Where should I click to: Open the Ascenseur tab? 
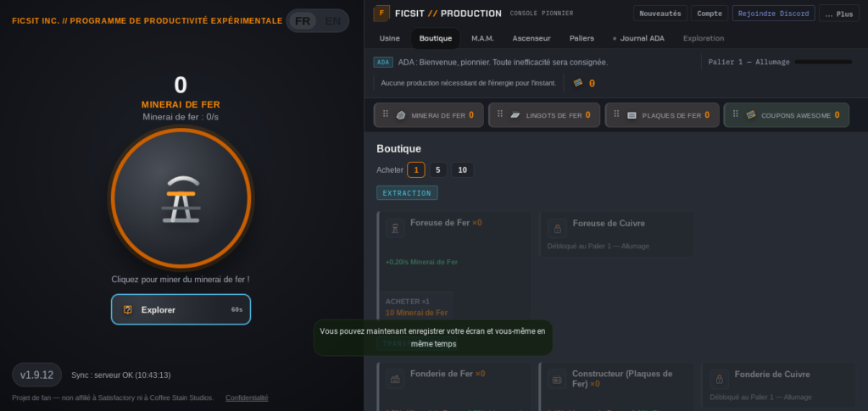531,38
